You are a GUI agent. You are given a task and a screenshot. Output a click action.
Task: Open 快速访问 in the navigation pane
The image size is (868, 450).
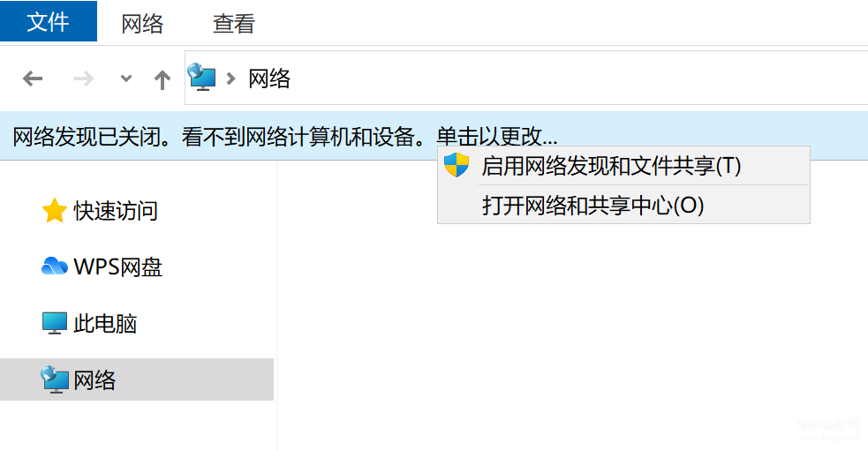pos(116,211)
